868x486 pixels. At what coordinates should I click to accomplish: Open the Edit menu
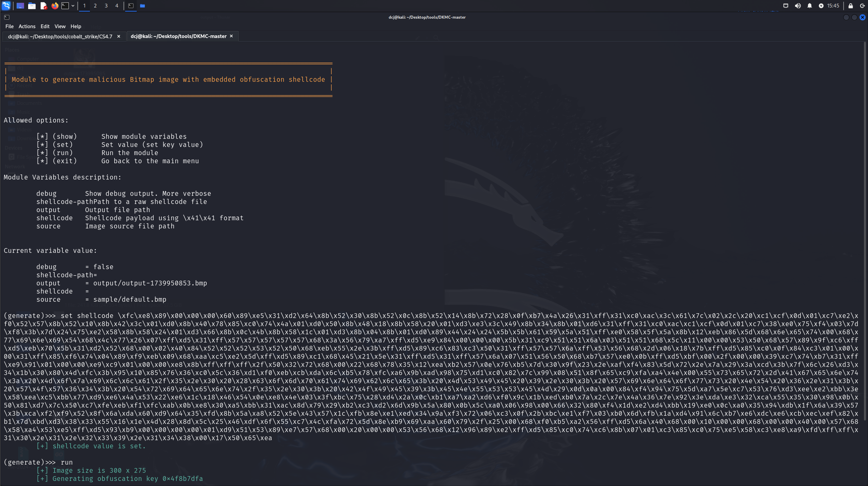click(x=45, y=26)
